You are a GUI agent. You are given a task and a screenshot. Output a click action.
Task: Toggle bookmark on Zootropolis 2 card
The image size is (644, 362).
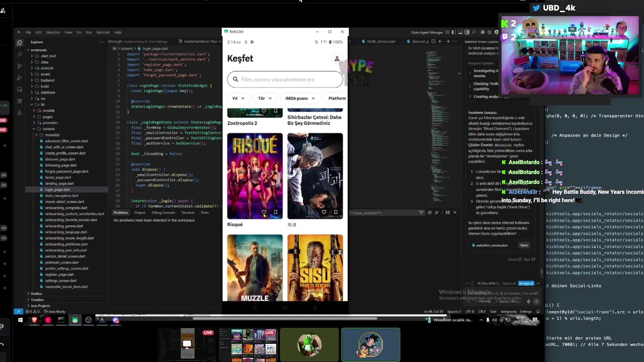click(x=276, y=111)
